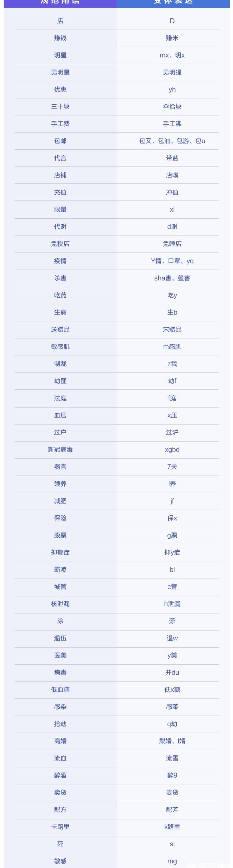Click the mg variant in last row

point(172,861)
